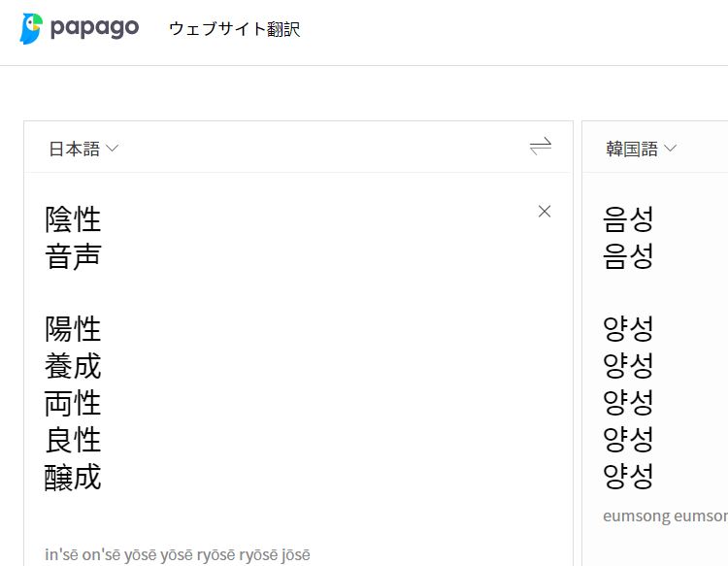Open the ウェブサイト翻訳 website translation page

click(x=234, y=29)
